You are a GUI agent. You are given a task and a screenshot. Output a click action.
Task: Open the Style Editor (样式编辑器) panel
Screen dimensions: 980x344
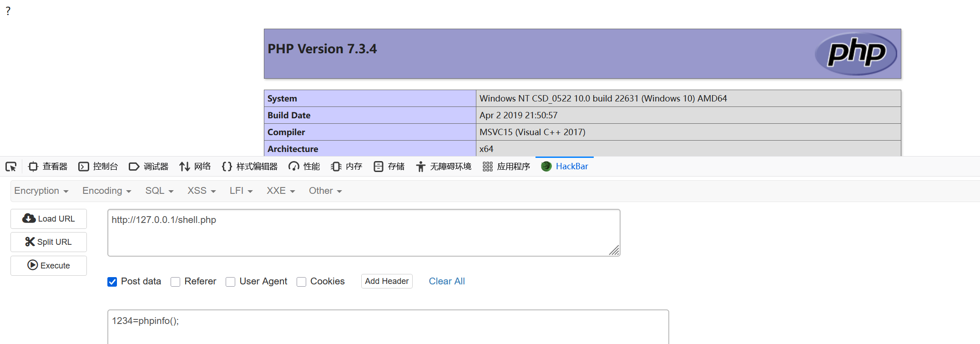click(x=250, y=167)
